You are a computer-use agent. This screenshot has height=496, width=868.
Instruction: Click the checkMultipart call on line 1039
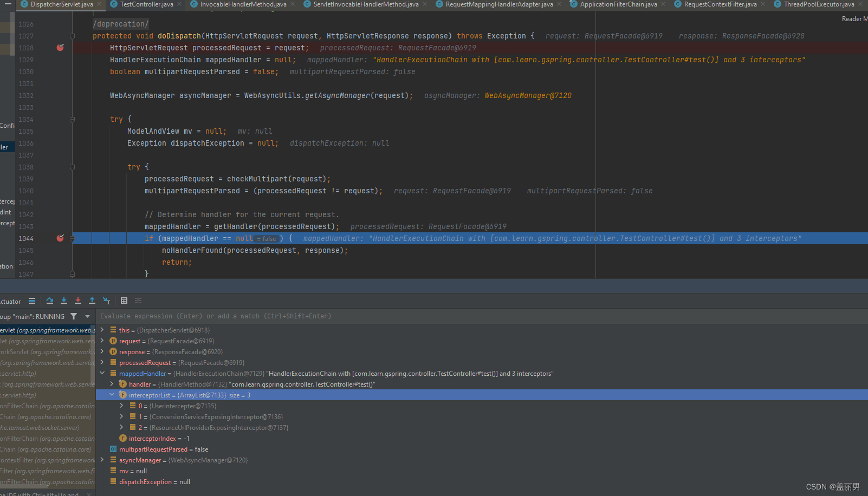point(257,179)
